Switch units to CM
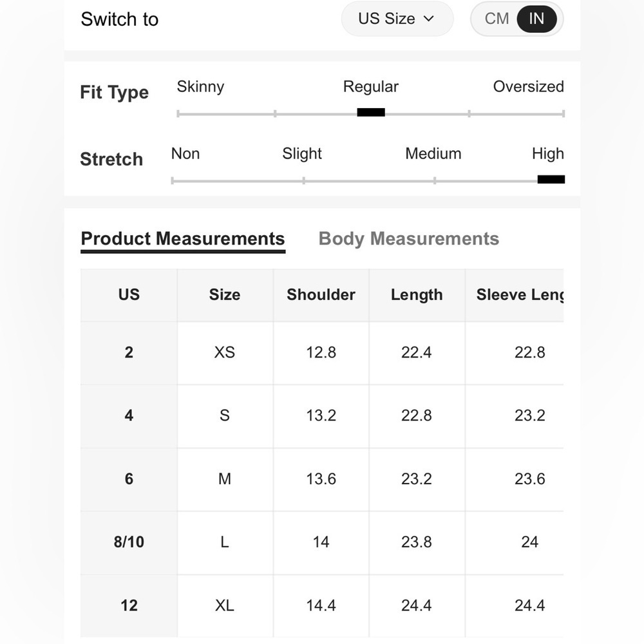The width and height of the screenshot is (644, 644). 496,19
